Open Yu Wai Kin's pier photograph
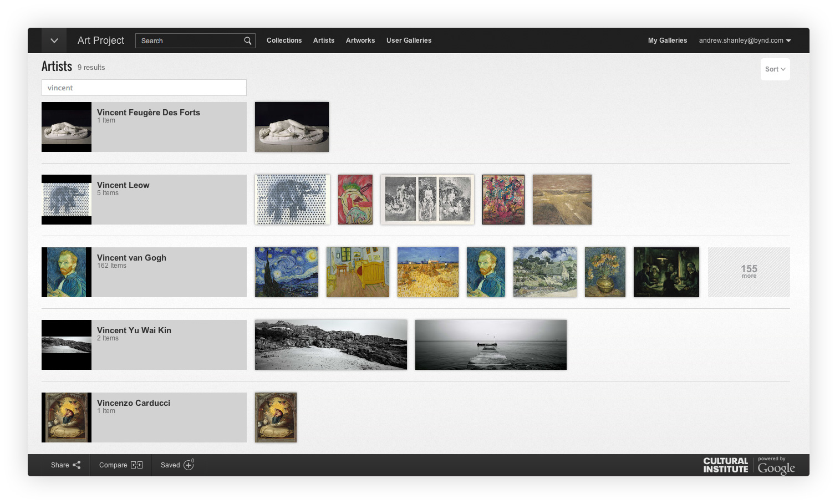Screen dimensions: 840x504 point(491,345)
